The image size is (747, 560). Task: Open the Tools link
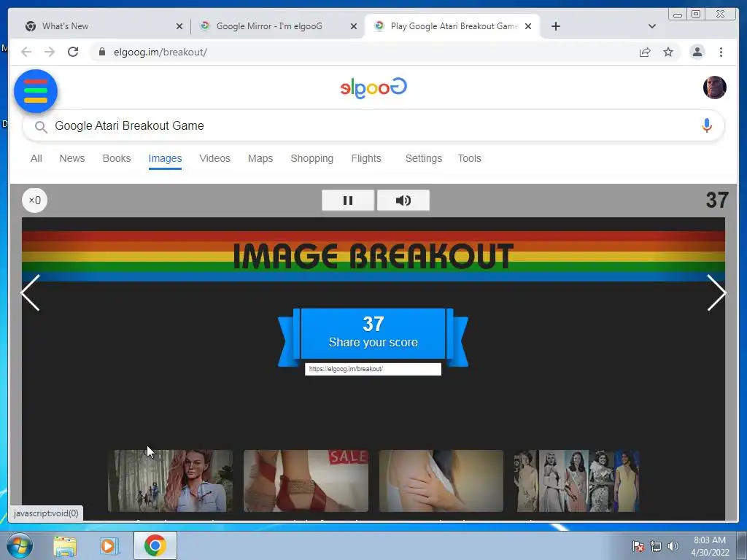[469, 158]
